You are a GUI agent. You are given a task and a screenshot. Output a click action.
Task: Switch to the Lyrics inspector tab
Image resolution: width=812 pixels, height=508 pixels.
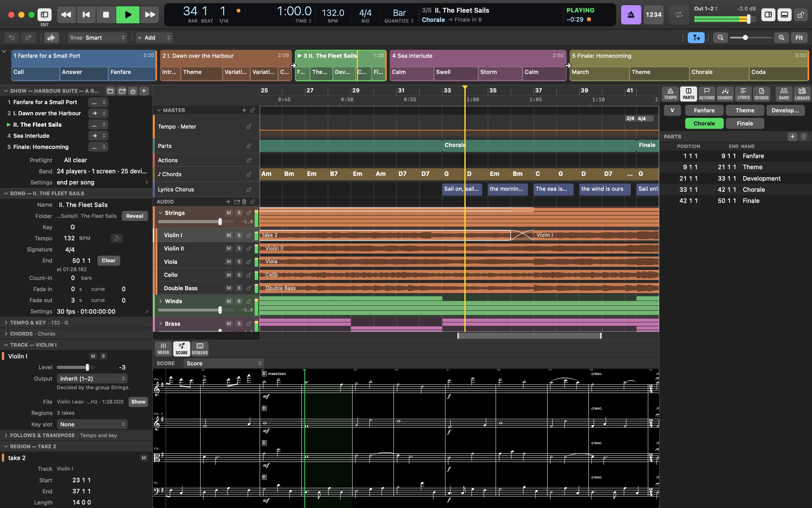pos(743,94)
